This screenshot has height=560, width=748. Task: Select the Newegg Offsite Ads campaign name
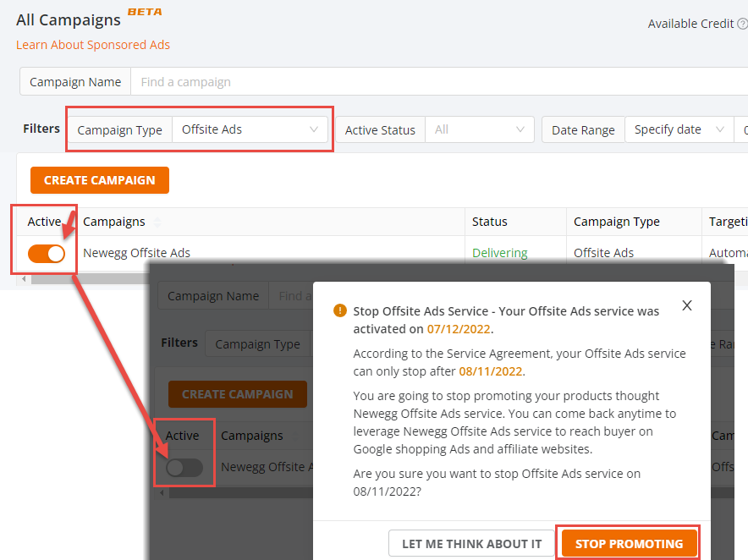click(136, 253)
